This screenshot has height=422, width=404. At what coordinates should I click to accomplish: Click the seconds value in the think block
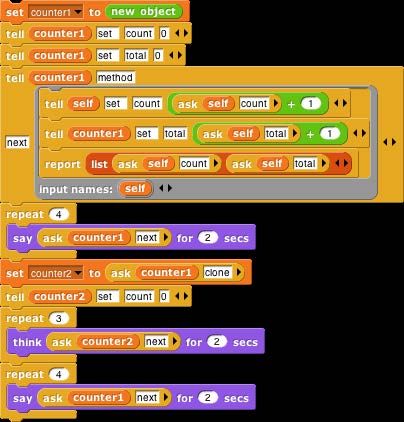[x=217, y=342]
